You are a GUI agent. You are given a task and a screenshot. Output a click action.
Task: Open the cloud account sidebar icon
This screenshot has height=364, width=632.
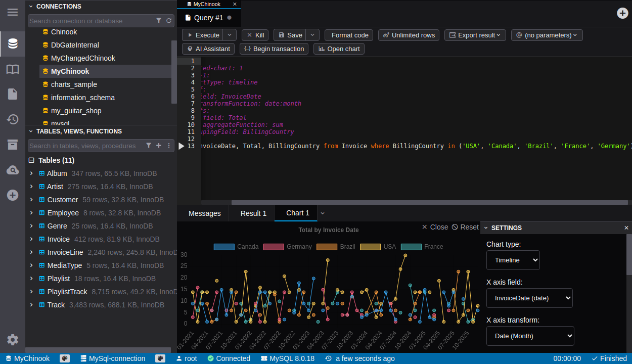pyautogui.click(x=13, y=170)
